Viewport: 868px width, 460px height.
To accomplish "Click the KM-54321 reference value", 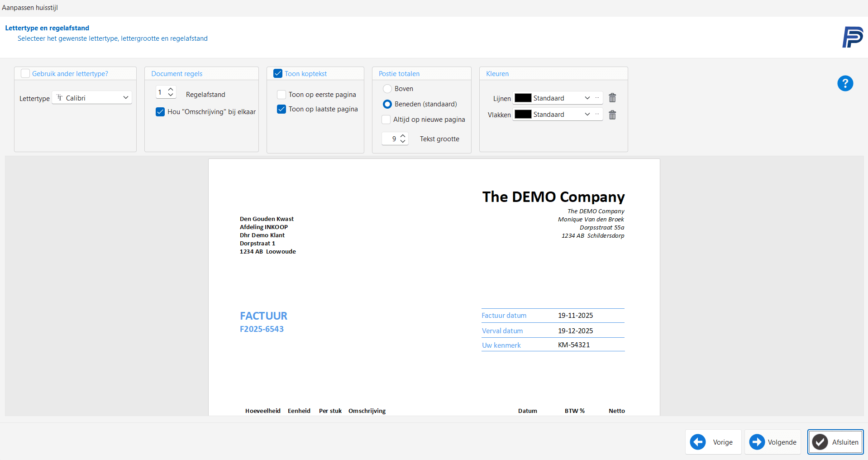I will tap(574, 345).
